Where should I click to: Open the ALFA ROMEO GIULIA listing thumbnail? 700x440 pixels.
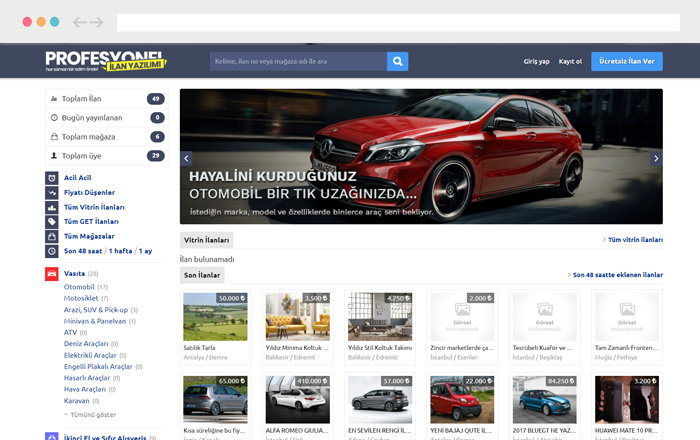pyautogui.click(x=298, y=399)
